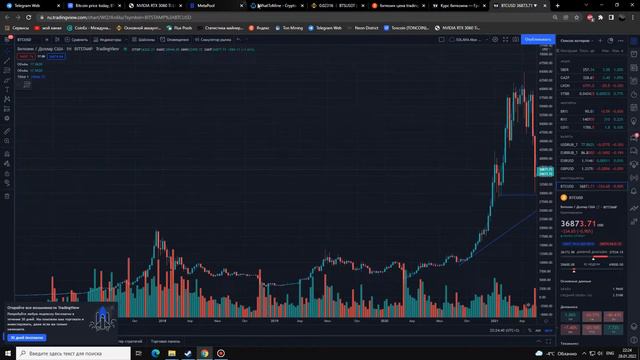Open the 22:24:40 (UTC+3) timezone menu

[504, 330]
